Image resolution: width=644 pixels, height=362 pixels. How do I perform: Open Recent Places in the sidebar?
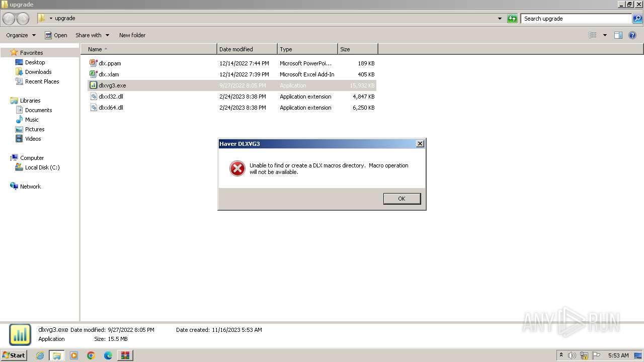pyautogui.click(x=42, y=81)
